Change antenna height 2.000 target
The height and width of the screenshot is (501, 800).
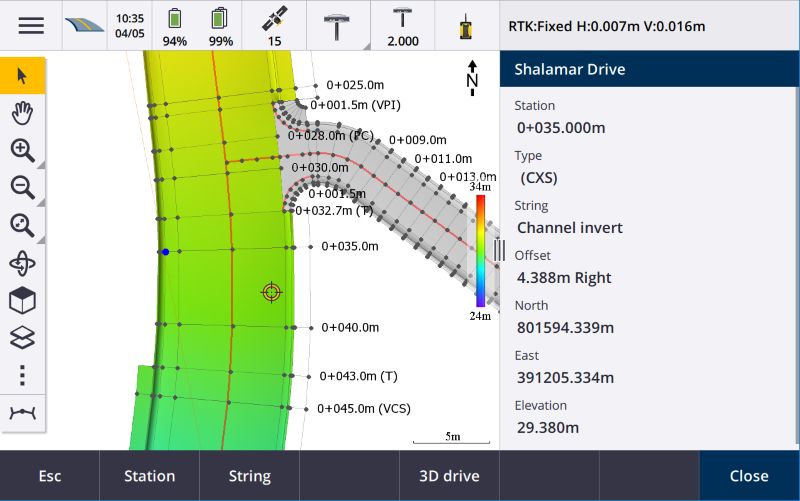click(x=403, y=26)
